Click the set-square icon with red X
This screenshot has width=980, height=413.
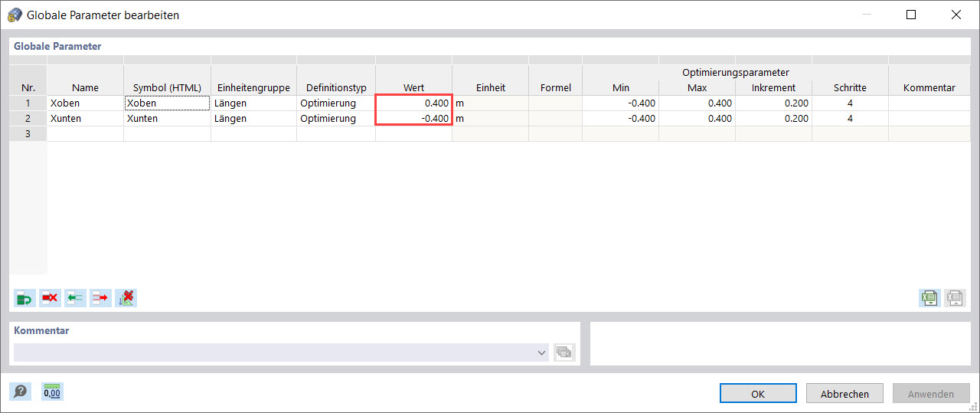(x=126, y=298)
